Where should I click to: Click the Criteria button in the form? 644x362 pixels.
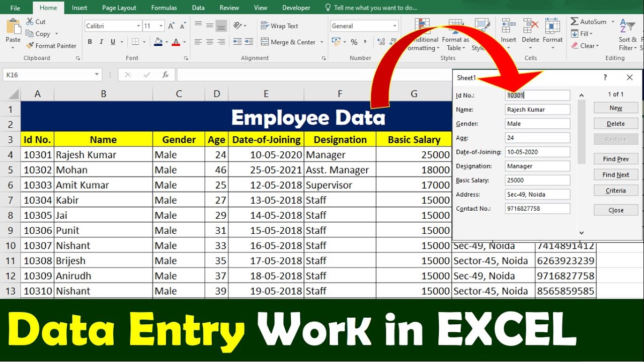[616, 191]
